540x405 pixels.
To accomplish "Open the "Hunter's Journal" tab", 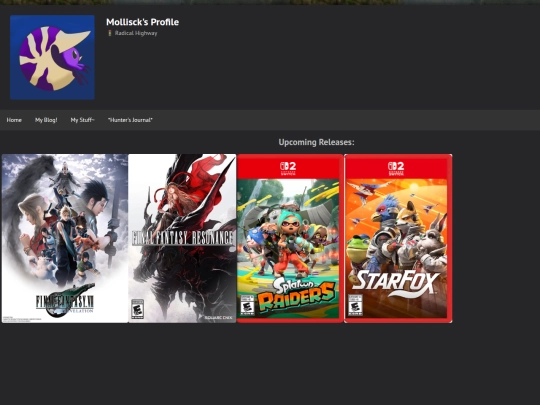I will (x=130, y=120).
